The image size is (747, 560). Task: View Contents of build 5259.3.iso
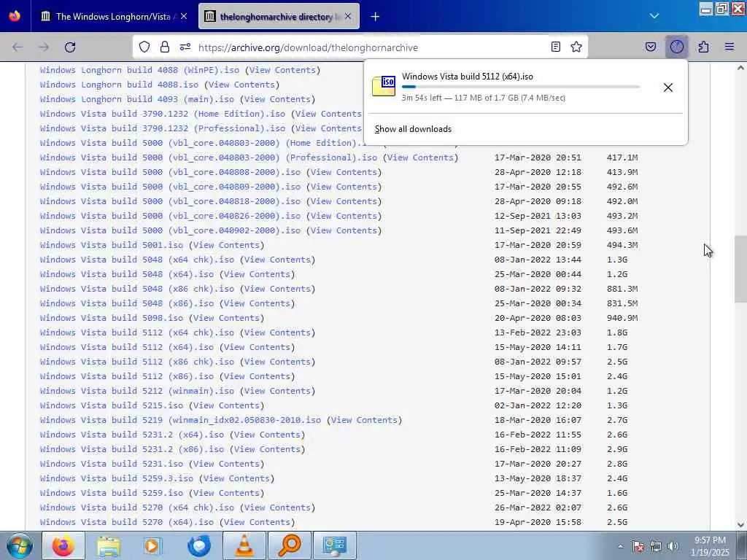pyautogui.click(x=237, y=478)
